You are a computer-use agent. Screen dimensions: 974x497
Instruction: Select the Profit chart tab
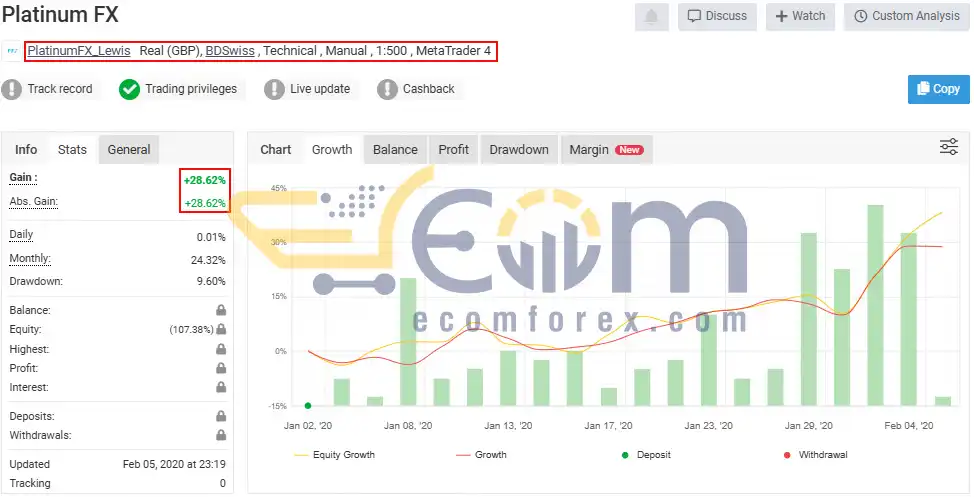(x=453, y=150)
